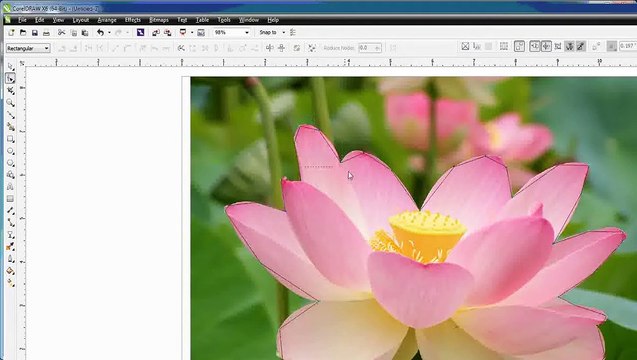
Task: Select the Table tool
Action: click(x=11, y=199)
